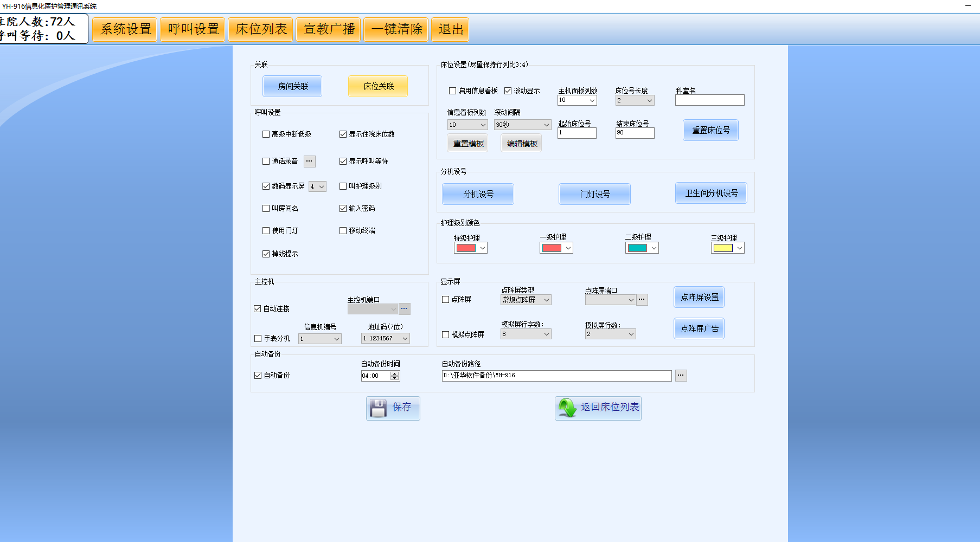Switch to 床位列表 in the top bar
980x542 pixels.
pos(261,29)
